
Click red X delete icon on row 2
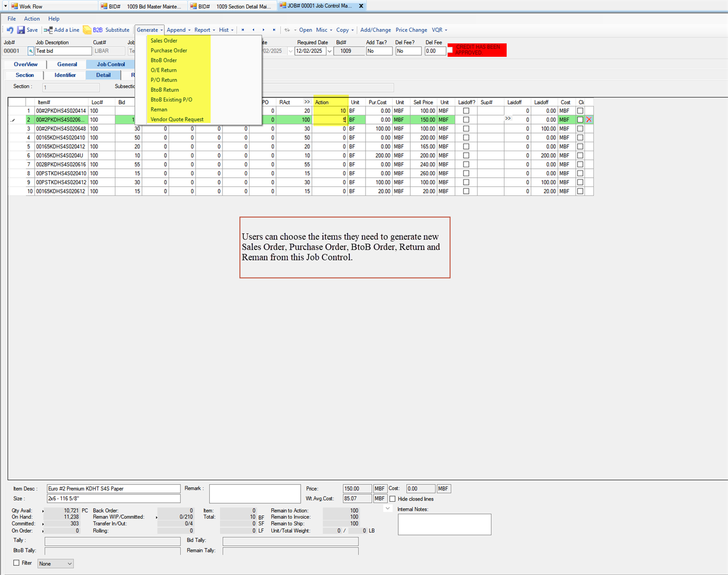tap(588, 120)
